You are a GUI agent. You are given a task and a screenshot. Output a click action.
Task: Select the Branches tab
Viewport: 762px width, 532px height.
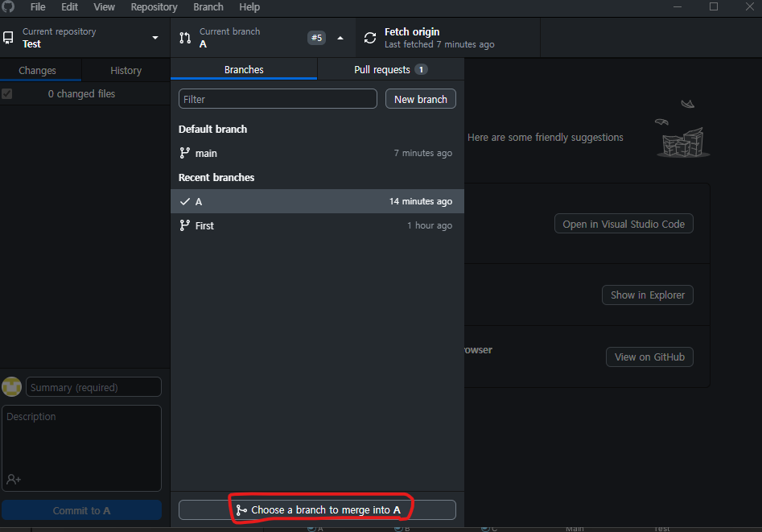pos(244,69)
